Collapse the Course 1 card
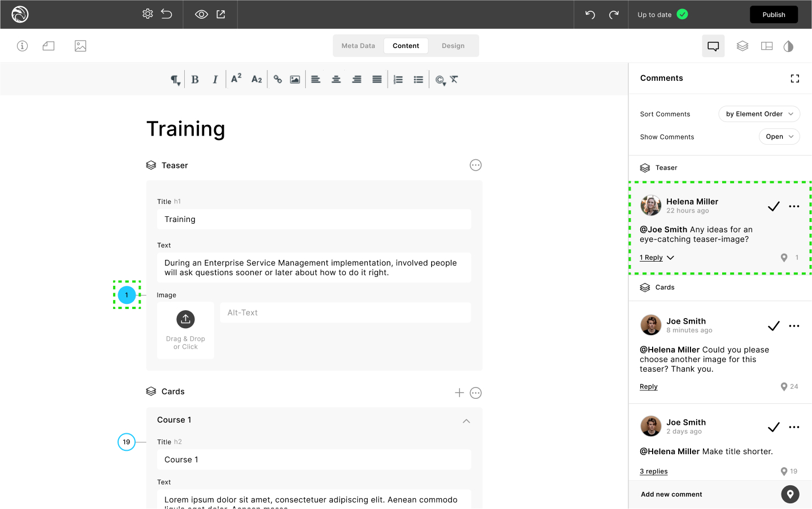This screenshot has height=509, width=812. pyautogui.click(x=466, y=421)
